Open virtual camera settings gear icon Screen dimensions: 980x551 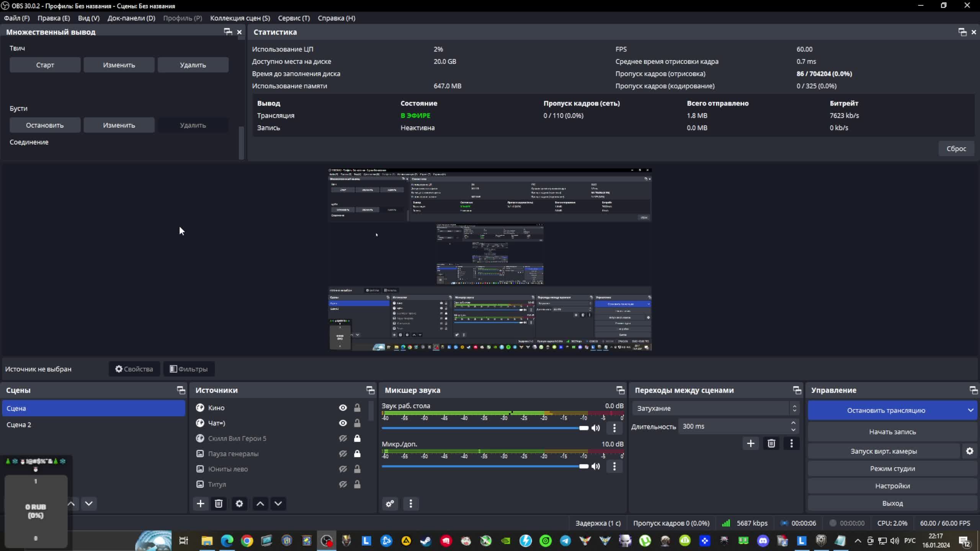point(969,451)
